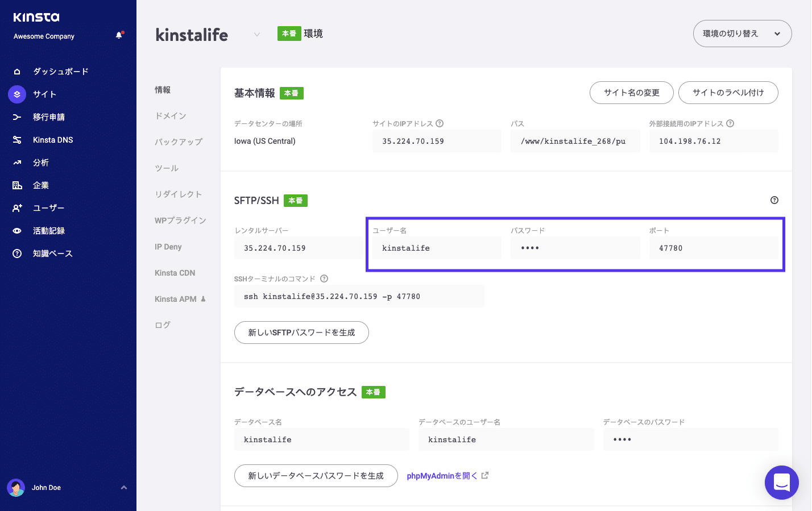812x511 pixels.
Task: Open the kinstalife site name dropdown
Action: coord(257,34)
